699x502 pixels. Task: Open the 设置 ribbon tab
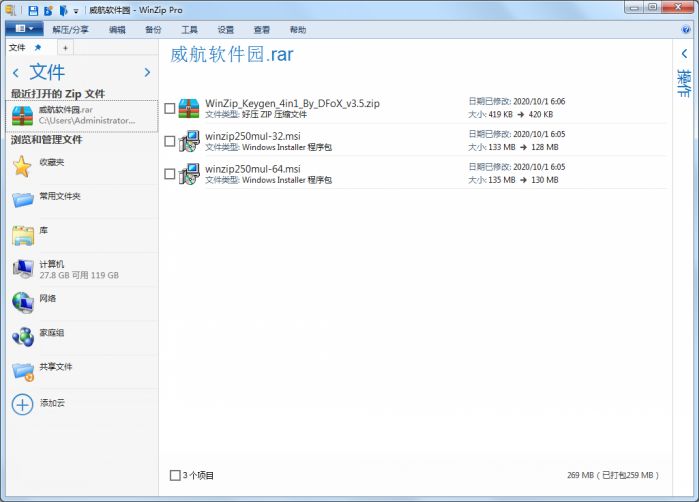point(226,29)
